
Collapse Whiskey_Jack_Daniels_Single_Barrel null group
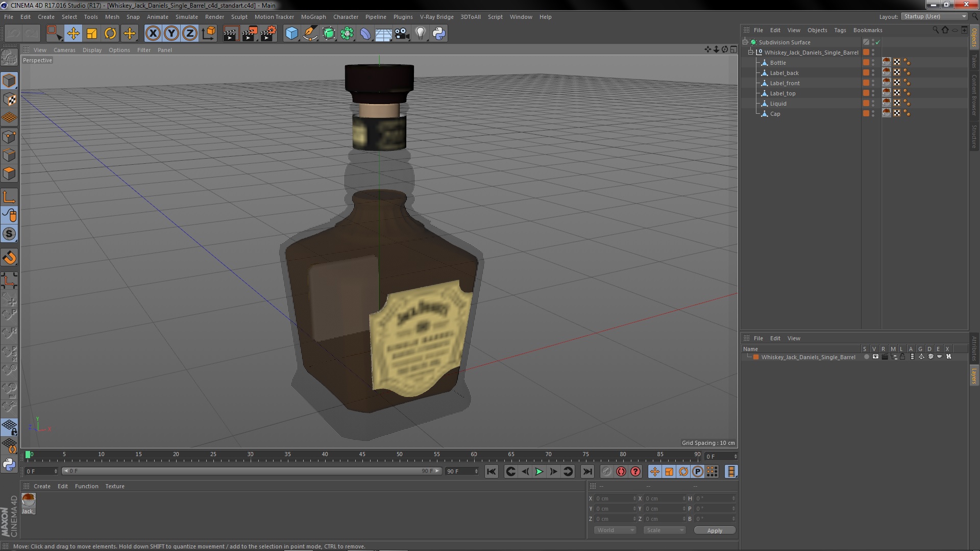coord(751,53)
